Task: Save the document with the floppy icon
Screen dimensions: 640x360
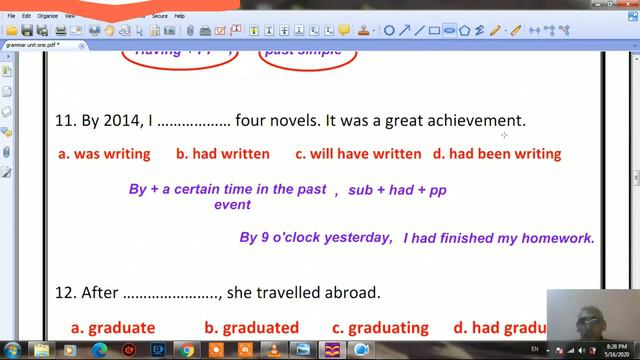Action: click(27, 31)
